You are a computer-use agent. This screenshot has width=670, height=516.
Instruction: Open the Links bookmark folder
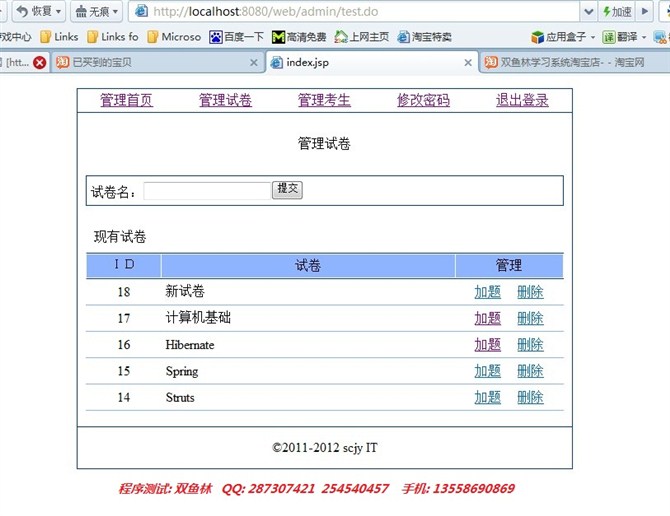click(x=59, y=37)
